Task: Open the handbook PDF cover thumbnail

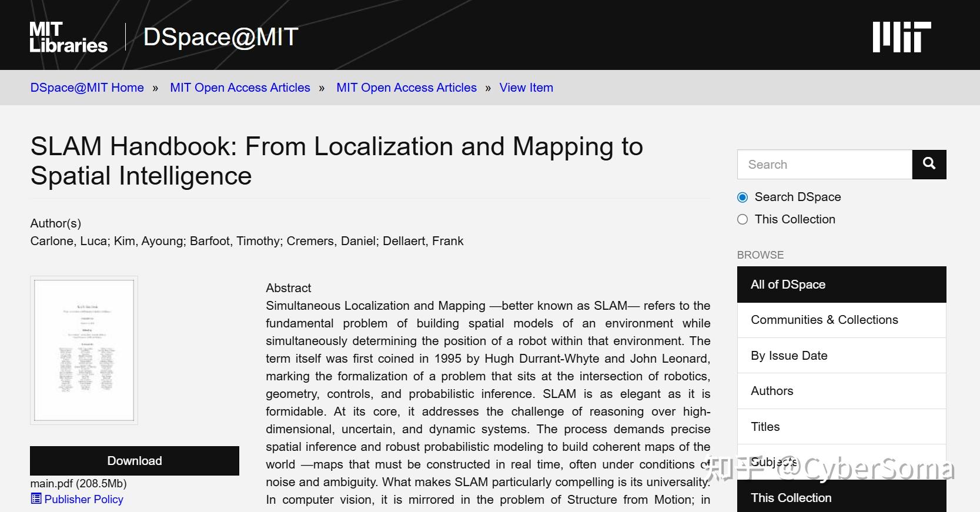Action: point(84,350)
